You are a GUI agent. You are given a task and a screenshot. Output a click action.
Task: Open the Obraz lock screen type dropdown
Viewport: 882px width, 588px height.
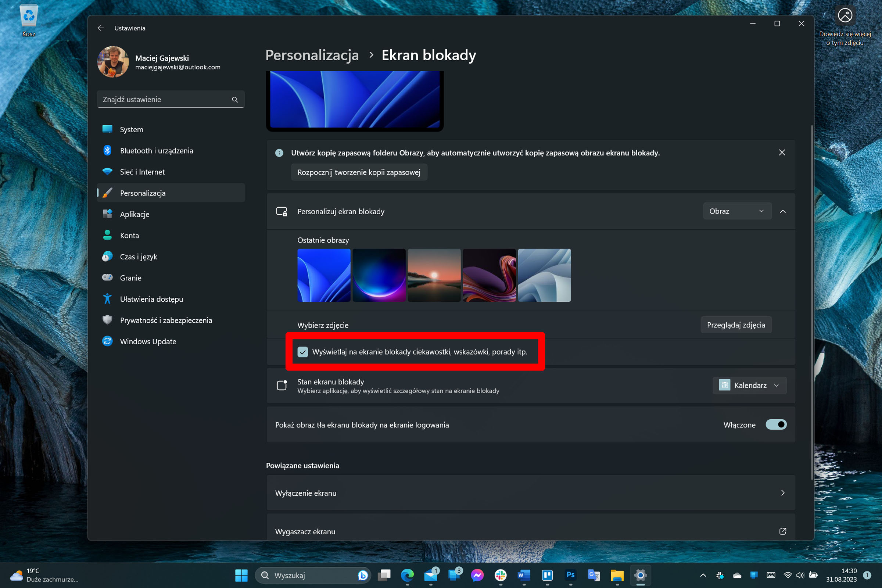click(737, 211)
